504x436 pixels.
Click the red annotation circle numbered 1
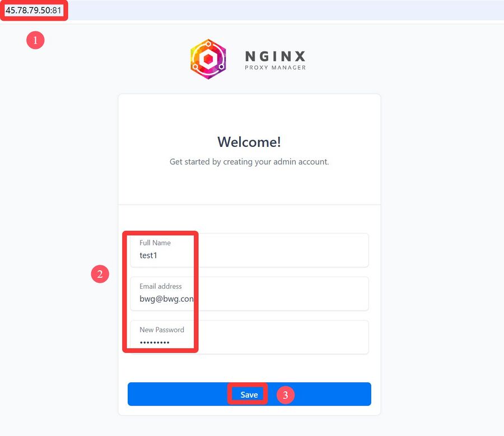coord(35,40)
